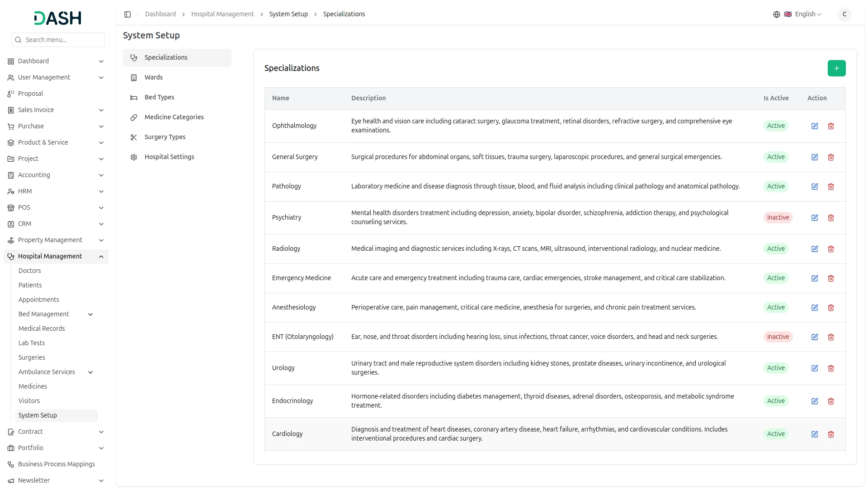Expand Ambulance Services submenu

pos(56,372)
